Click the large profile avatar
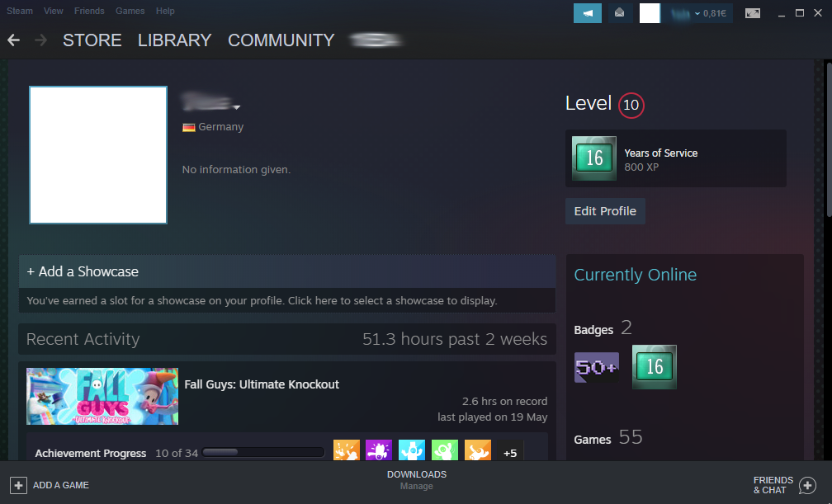Screen dimensions: 832x504 [x=98, y=155]
